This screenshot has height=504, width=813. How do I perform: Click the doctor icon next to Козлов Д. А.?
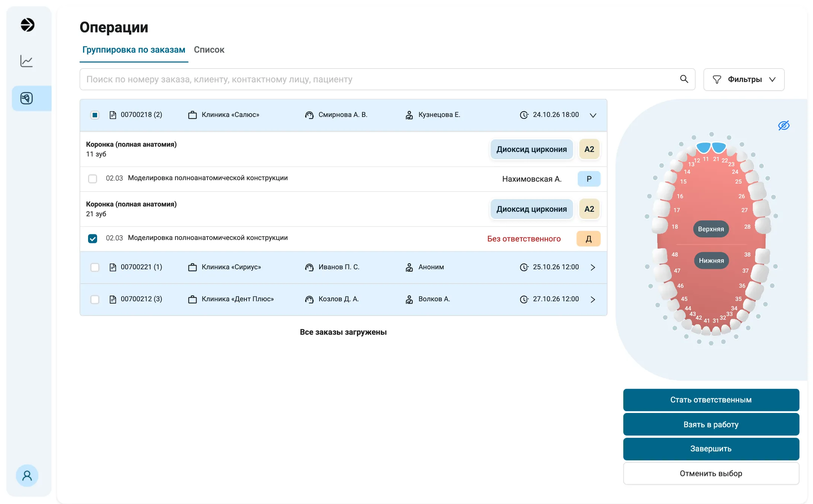point(309,299)
